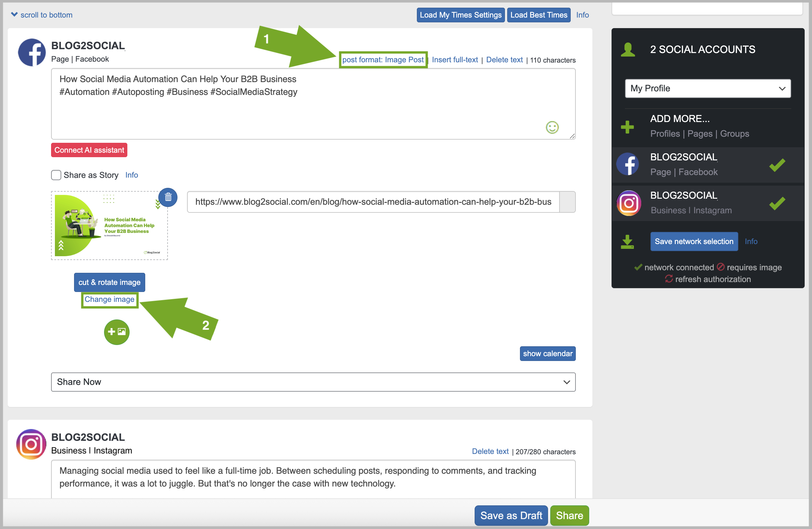Change post format Image Post link
812x529 pixels.
coord(383,60)
